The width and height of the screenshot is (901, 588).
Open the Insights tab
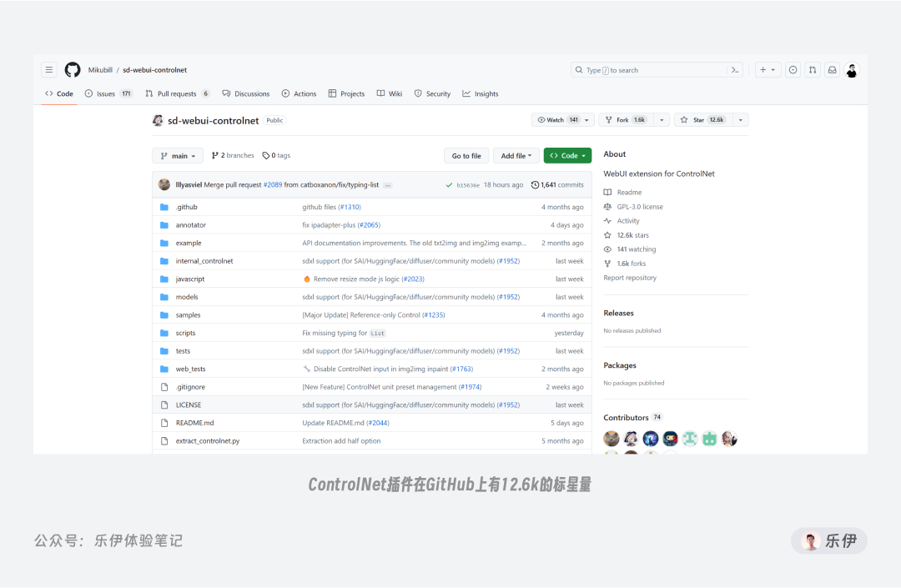pos(481,93)
